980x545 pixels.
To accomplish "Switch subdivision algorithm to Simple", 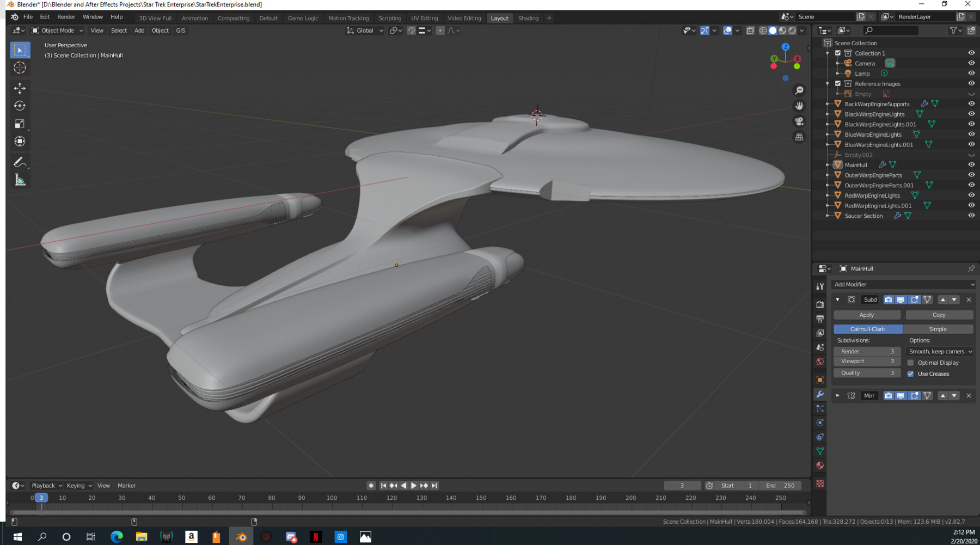I will 938,329.
